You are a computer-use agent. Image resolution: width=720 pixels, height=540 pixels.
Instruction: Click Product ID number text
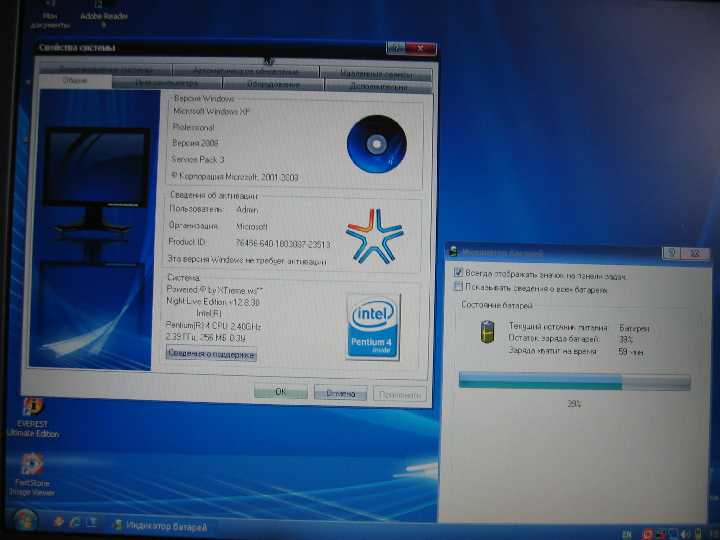click(x=282, y=243)
